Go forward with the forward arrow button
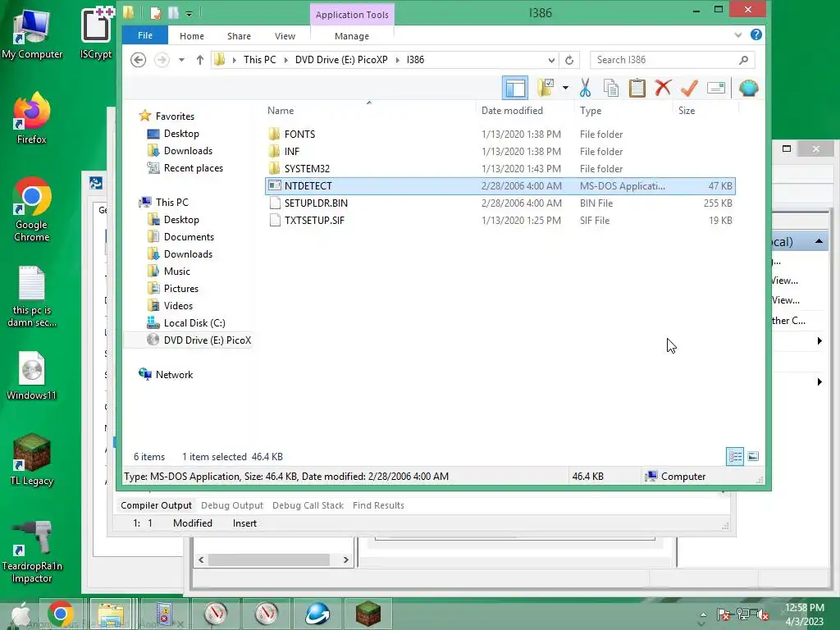 [162, 59]
